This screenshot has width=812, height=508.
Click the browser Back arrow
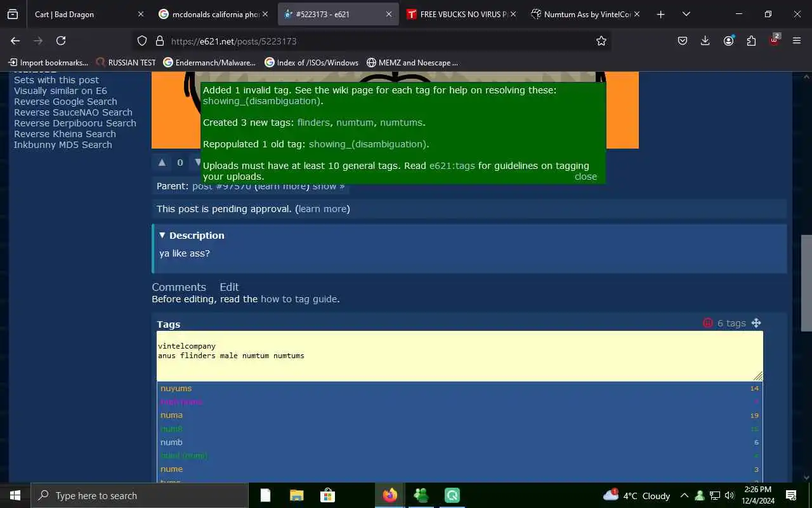click(x=15, y=41)
